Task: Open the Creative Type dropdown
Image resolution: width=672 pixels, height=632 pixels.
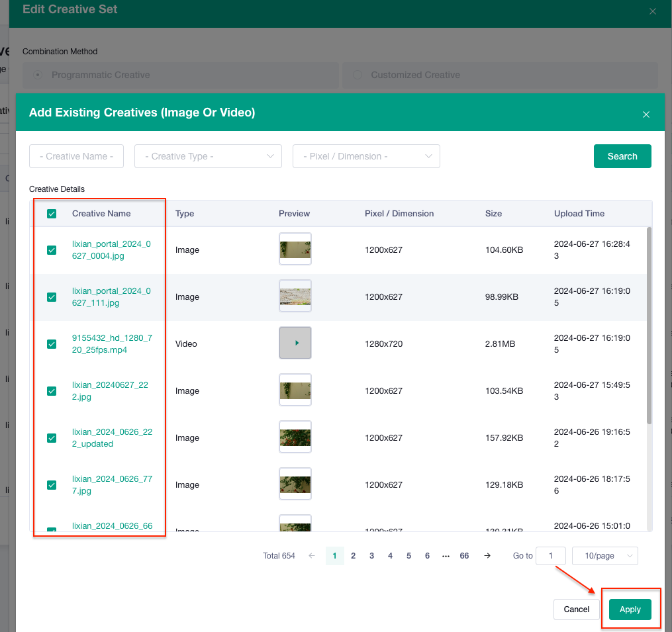Action: click(208, 156)
